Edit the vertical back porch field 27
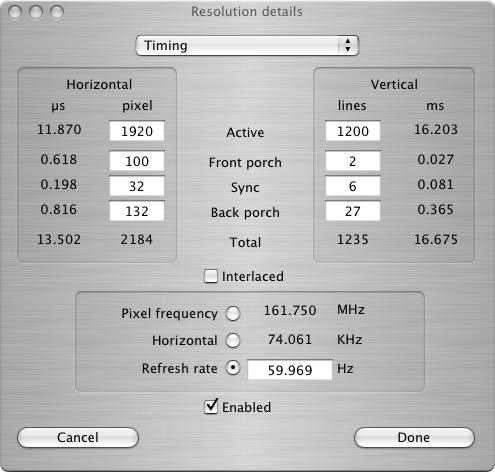This screenshot has height=472, width=495. [x=353, y=211]
